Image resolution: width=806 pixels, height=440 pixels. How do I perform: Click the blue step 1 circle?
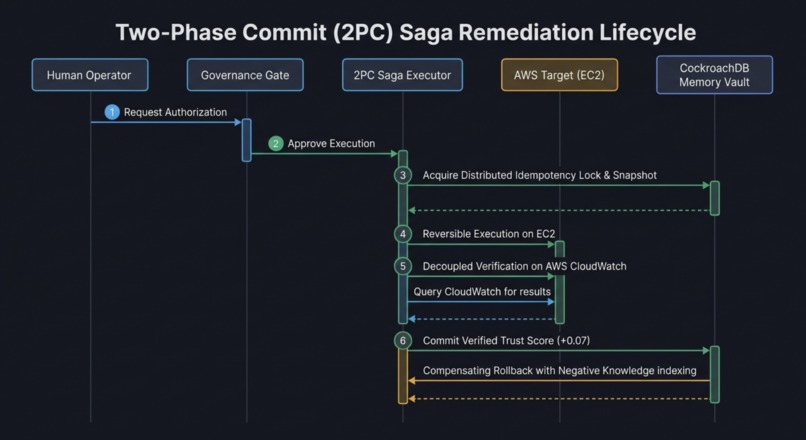(x=112, y=112)
